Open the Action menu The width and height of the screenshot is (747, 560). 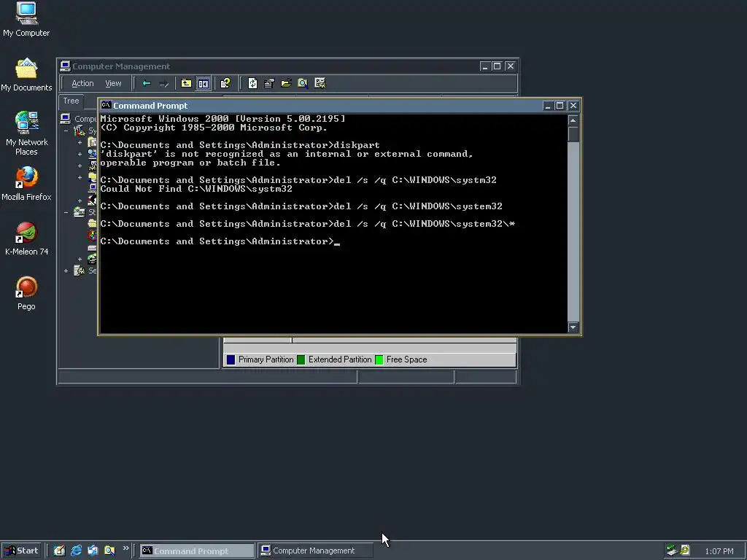82,83
